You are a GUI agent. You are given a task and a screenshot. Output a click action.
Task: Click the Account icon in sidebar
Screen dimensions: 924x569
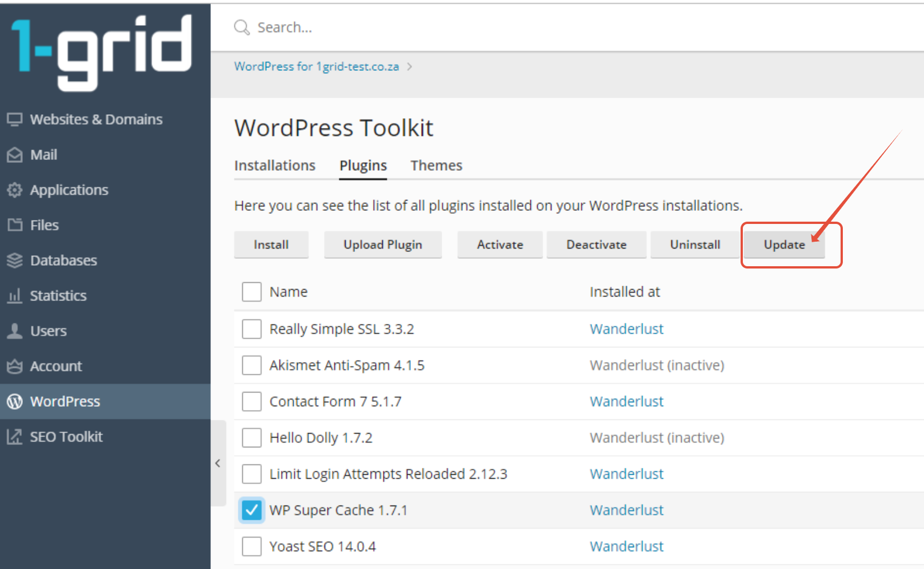pyautogui.click(x=15, y=366)
